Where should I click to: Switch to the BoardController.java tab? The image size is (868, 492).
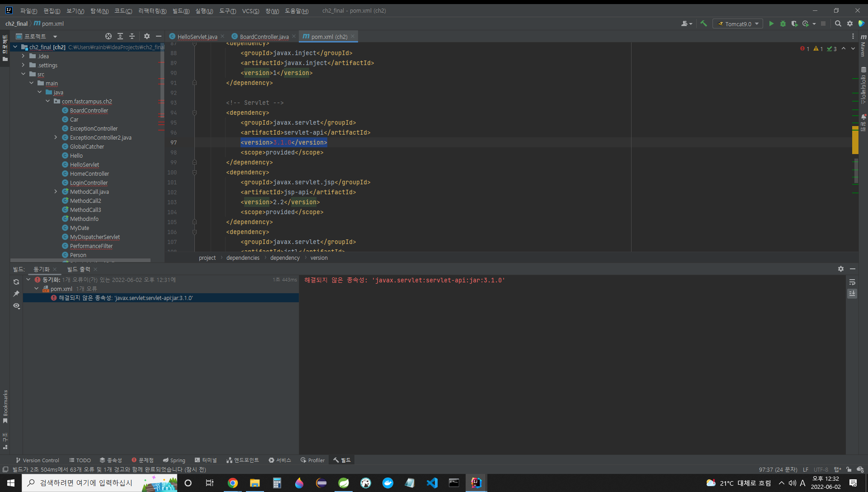pyautogui.click(x=264, y=37)
